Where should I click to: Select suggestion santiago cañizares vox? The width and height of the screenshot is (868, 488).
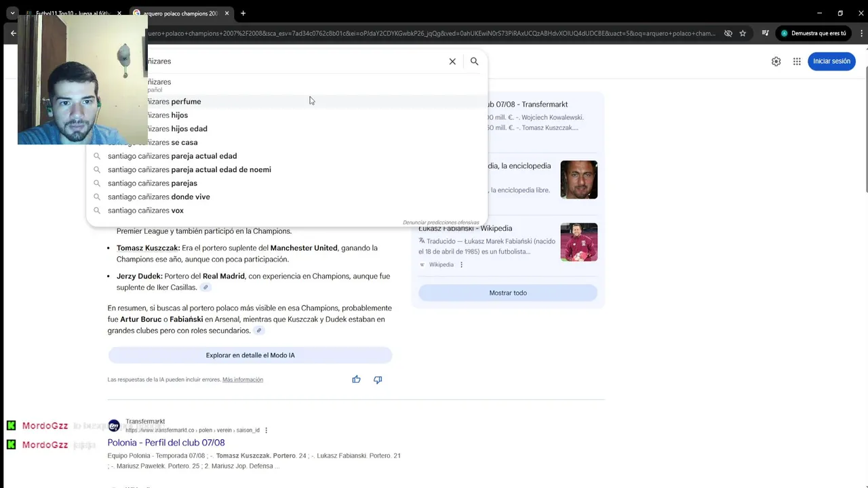pyautogui.click(x=288, y=210)
